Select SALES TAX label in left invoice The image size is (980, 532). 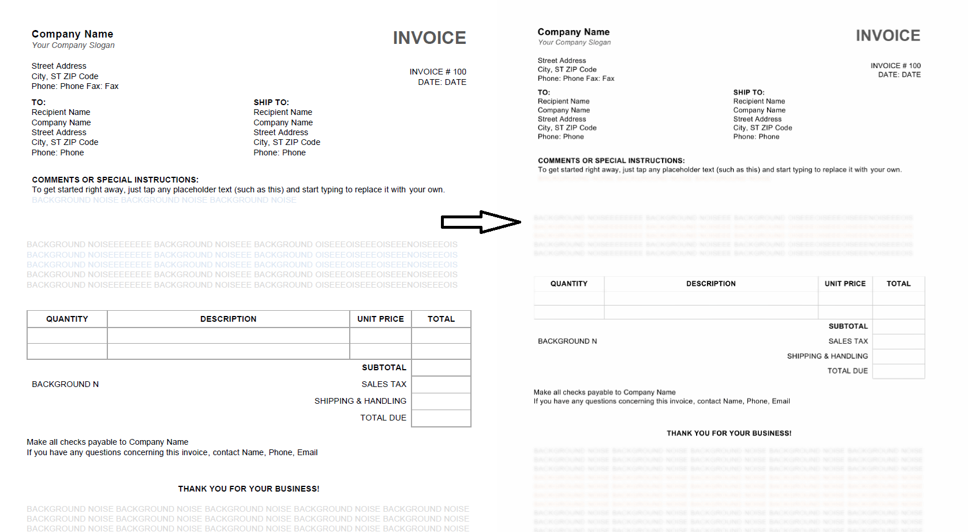384,384
